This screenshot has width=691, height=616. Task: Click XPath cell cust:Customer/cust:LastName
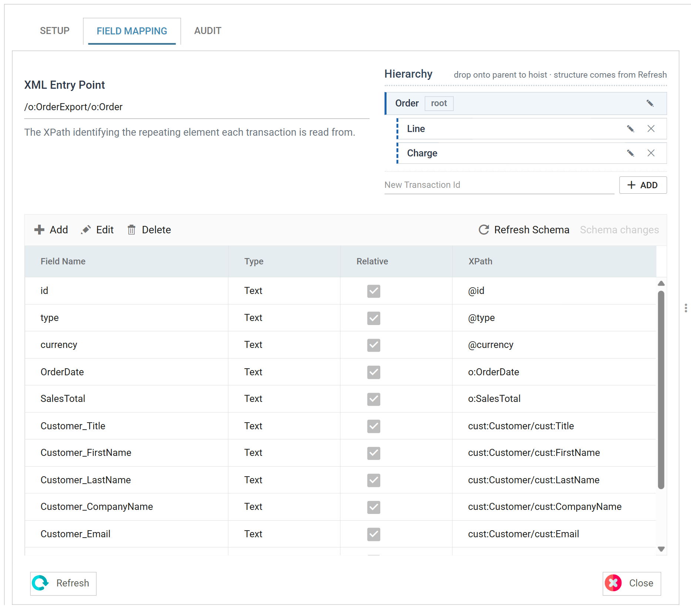tap(554, 480)
